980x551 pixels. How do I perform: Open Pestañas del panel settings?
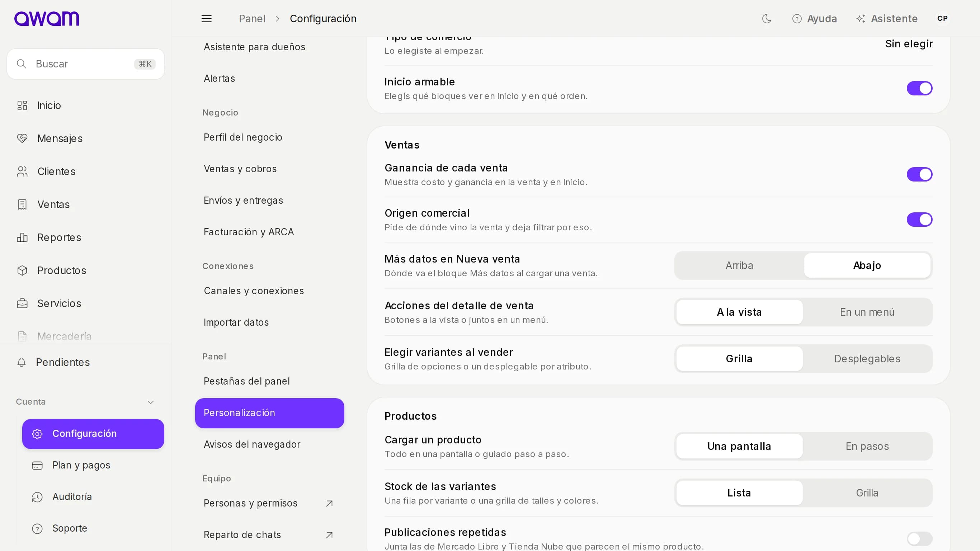[269, 381]
